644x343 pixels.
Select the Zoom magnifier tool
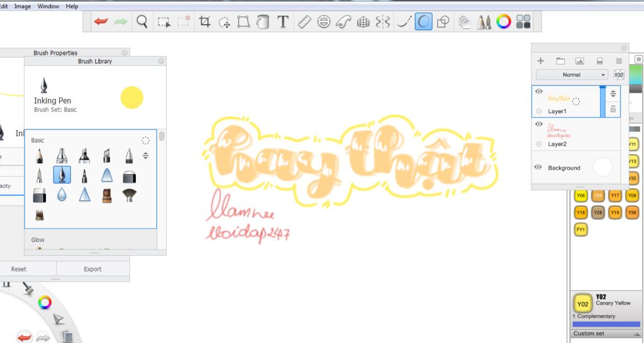(x=142, y=21)
